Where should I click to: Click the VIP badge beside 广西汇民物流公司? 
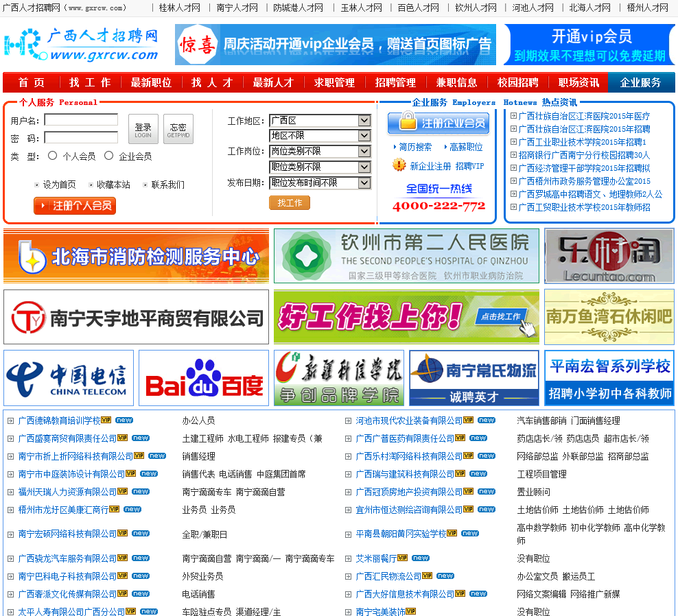coord(428,576)
